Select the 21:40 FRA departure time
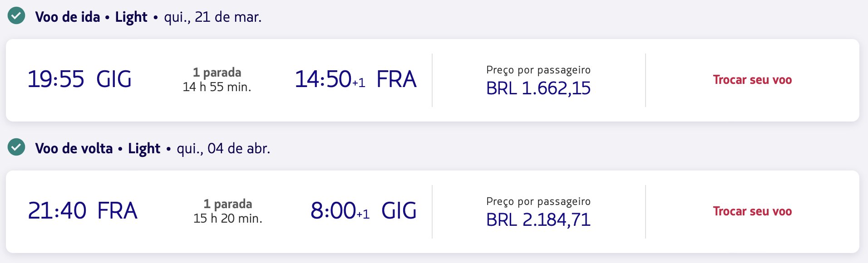This screenshot has height=263, width=868. tap(83, 211)
